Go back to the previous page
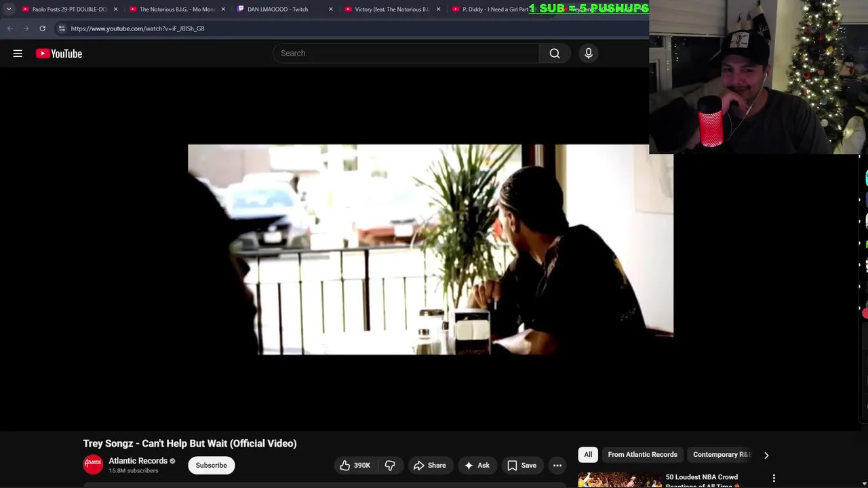The width and height of the screenshot is (868, 488). pos(9,28)
